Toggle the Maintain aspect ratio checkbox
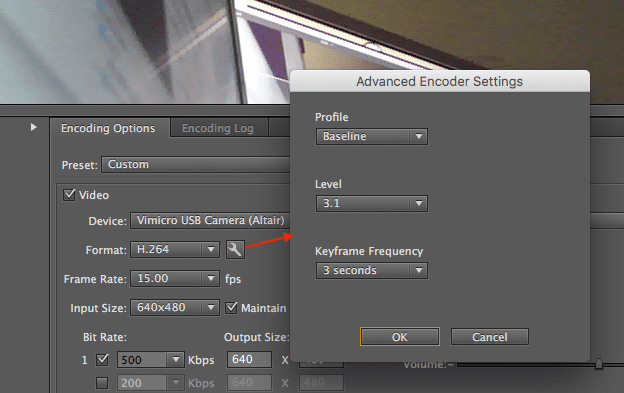 click(231, 307)
